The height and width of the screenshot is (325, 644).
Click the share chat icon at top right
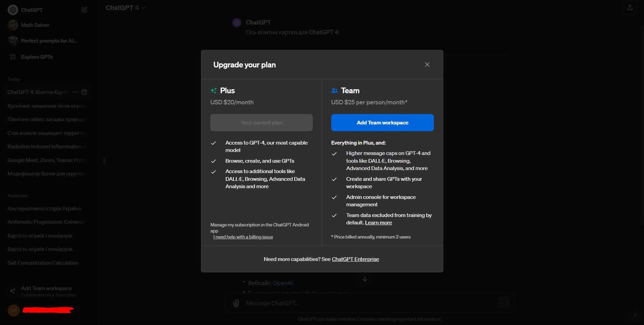click(630, 7)
